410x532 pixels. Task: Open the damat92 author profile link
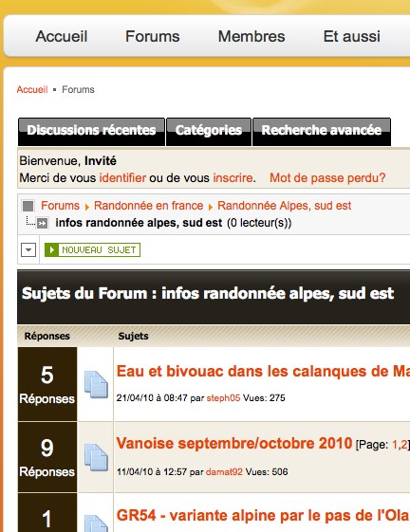tap(224, 472)
